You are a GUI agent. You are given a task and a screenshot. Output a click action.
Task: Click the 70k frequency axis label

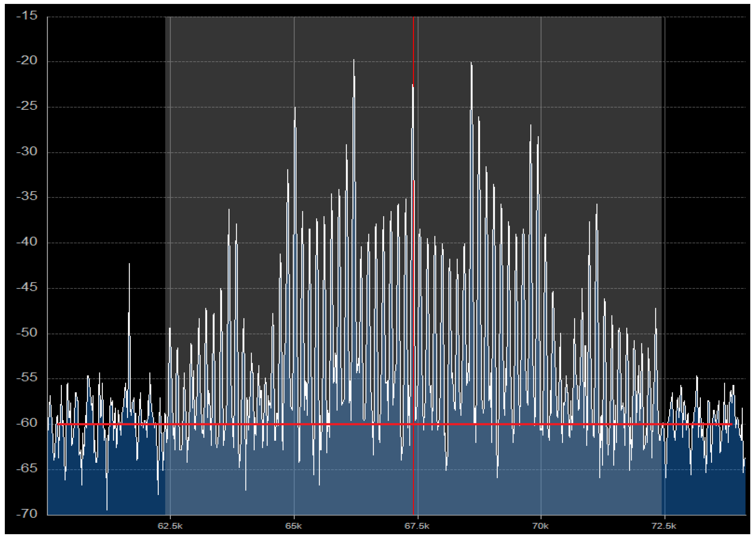540,526
